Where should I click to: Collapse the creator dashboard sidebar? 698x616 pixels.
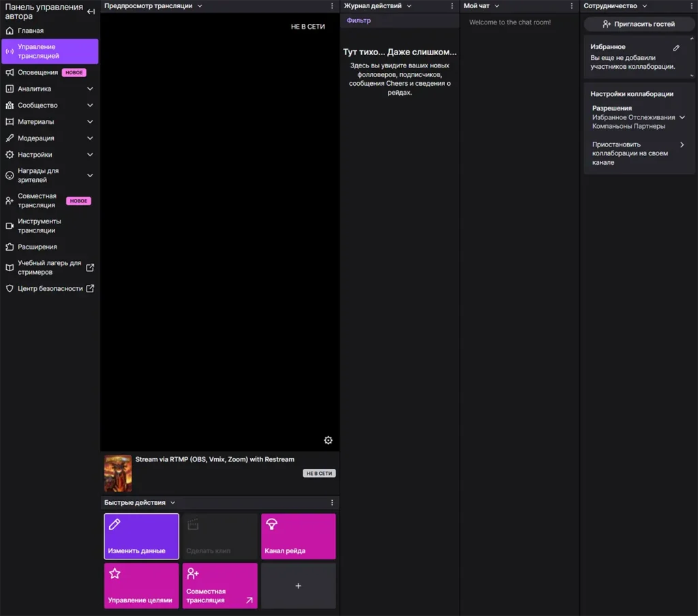point(91,12)
